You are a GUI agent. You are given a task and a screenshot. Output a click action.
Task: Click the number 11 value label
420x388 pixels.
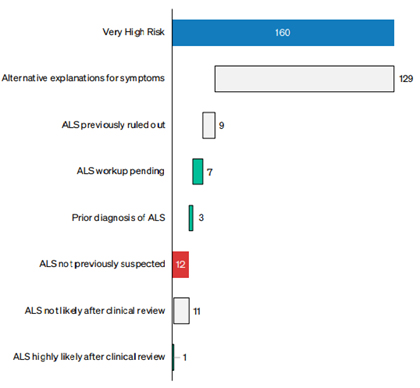pos(197,311)
